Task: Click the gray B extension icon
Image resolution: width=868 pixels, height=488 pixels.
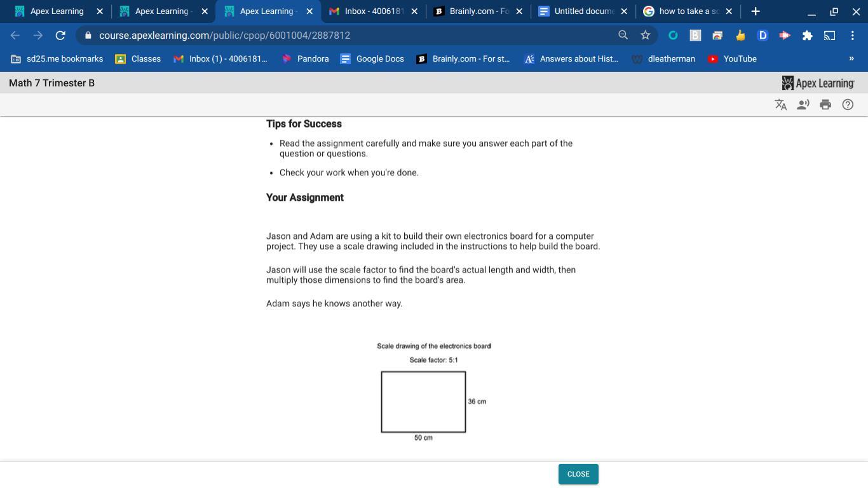Action: (x=695, y=36)
